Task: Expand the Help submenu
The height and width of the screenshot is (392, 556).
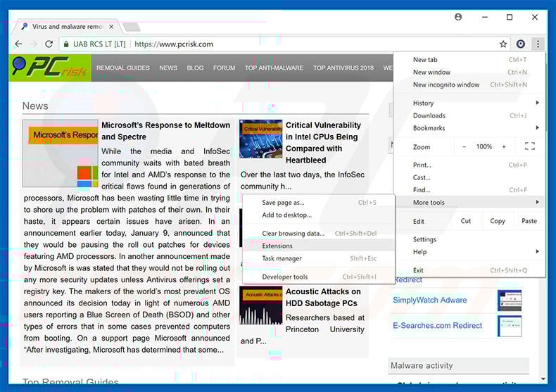Action: click(469, 252)
